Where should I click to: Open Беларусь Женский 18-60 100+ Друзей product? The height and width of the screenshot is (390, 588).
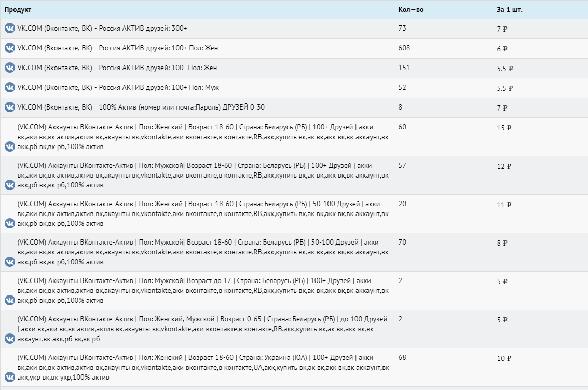pos(203,137)
